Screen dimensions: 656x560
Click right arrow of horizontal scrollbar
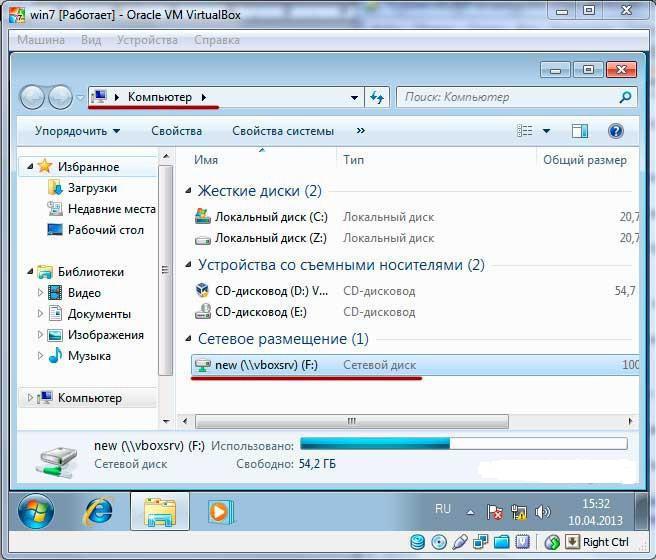click(631, 421)
